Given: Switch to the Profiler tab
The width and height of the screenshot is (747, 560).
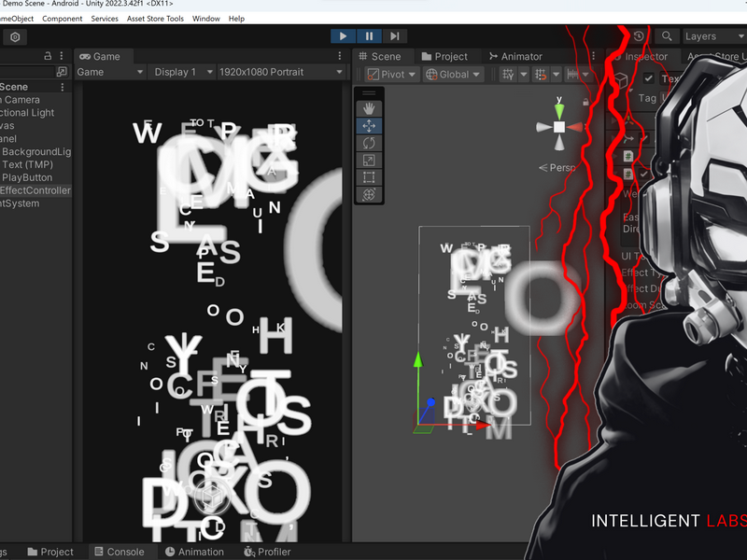Looking at the screenshot, I should tap(267, 552).
